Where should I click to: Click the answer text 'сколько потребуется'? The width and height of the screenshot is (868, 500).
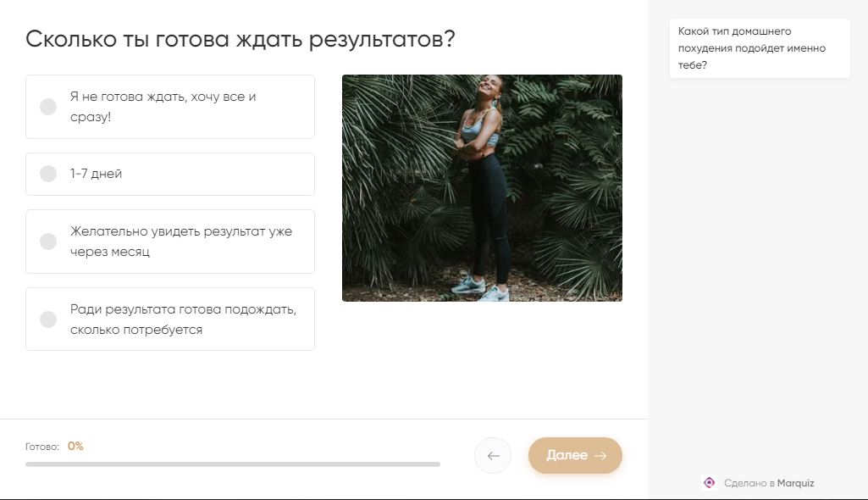point(136,330)
